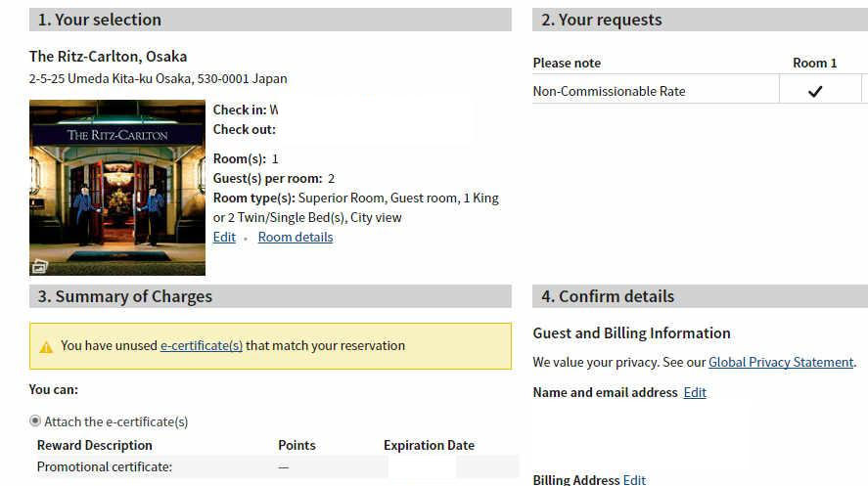Click the Expiration Date column header
868x486 pixels.
(429, 445)
